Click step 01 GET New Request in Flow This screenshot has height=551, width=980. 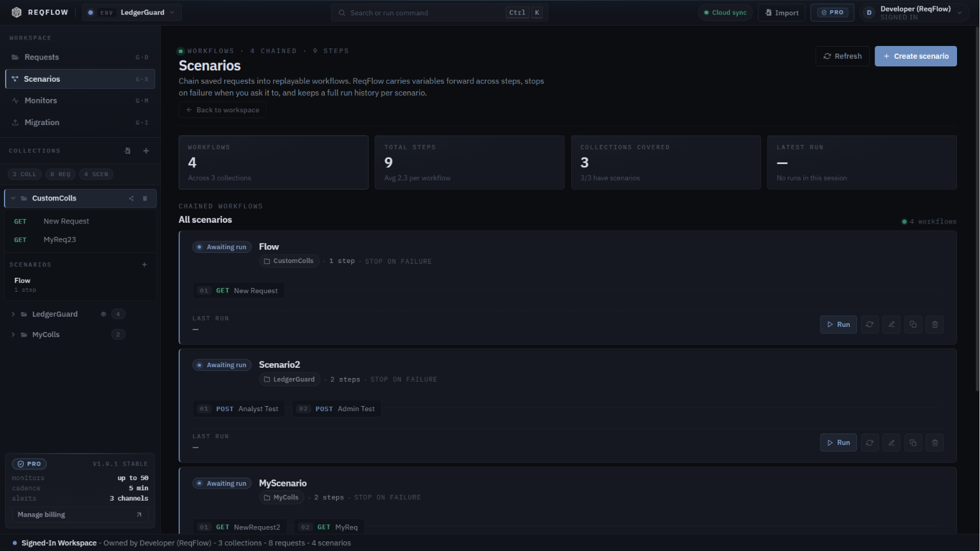click(239, 291)
